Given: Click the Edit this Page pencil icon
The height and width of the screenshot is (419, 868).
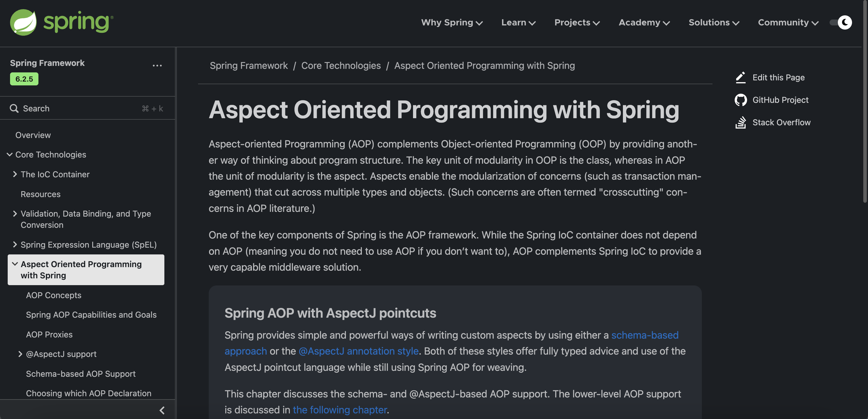Looking at the screenshot, I should 740,77.
